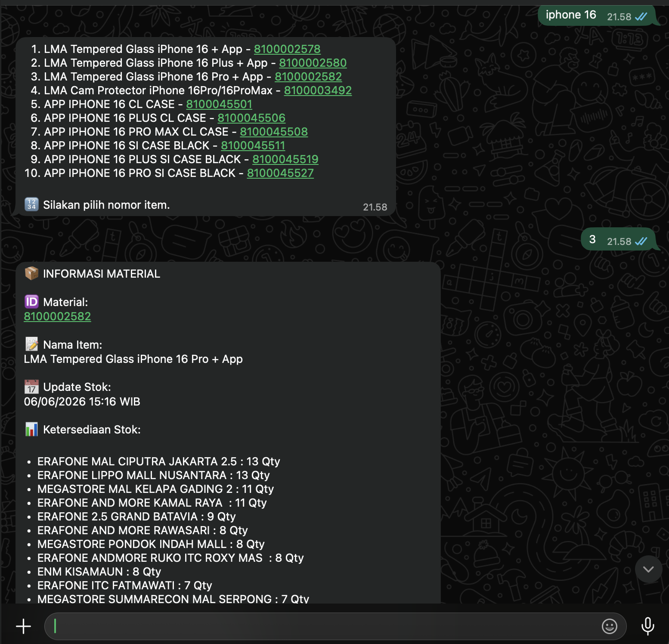
Task: Click the calendar emoji beside Update Stok
Action: click(31, 387)
